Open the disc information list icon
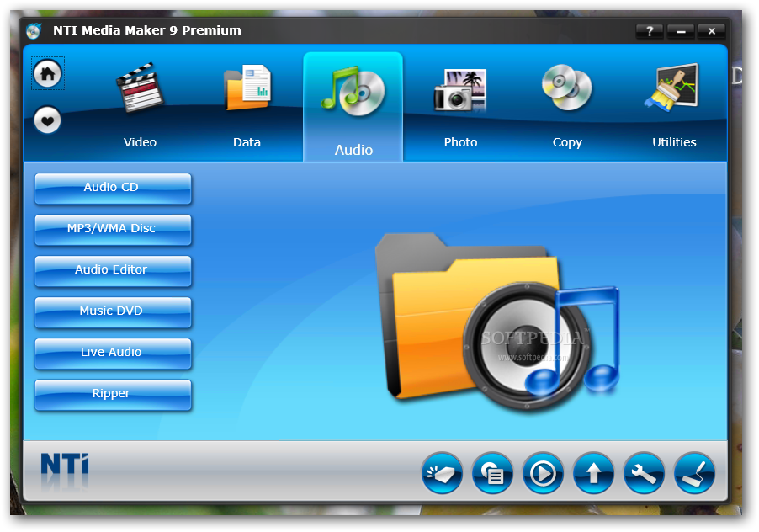 [492, 473]
